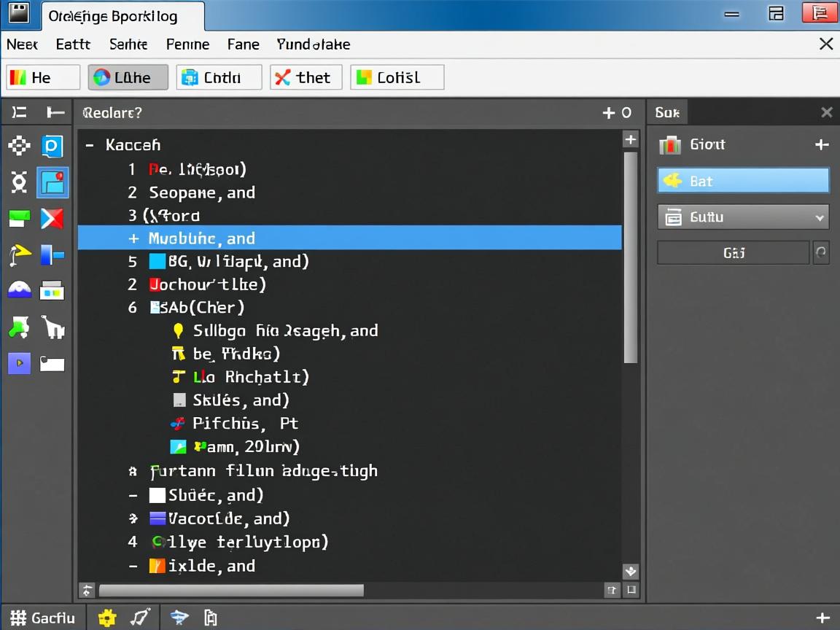The image size is (840, 630).
Task: Open the Fane menu
Action: [x=243, y=44]
